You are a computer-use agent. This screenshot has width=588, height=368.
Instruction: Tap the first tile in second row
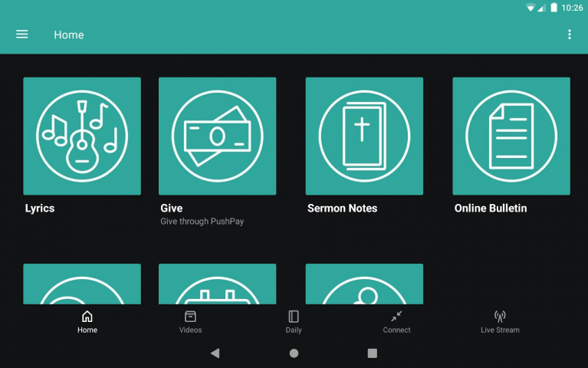pos(82,284)
